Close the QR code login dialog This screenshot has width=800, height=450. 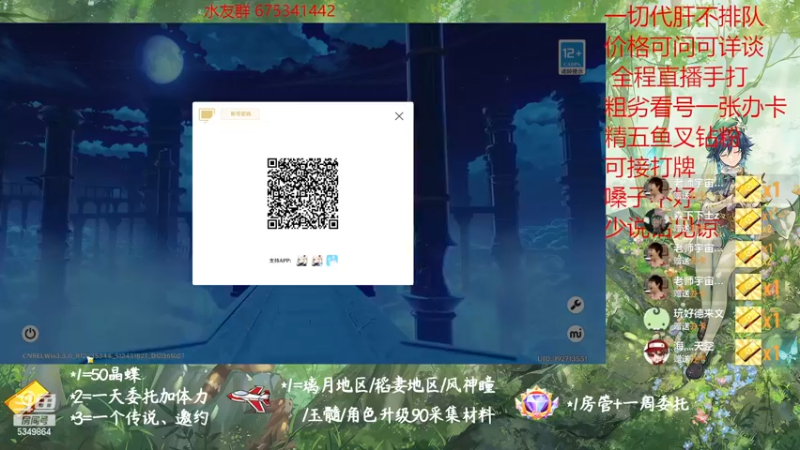coord(399,116)
